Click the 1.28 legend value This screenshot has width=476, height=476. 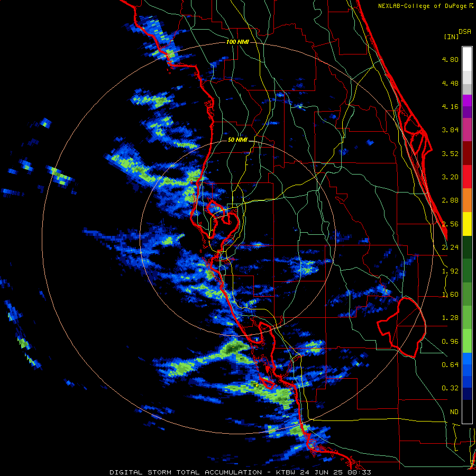pyautogui.click(x=450, y=318)
